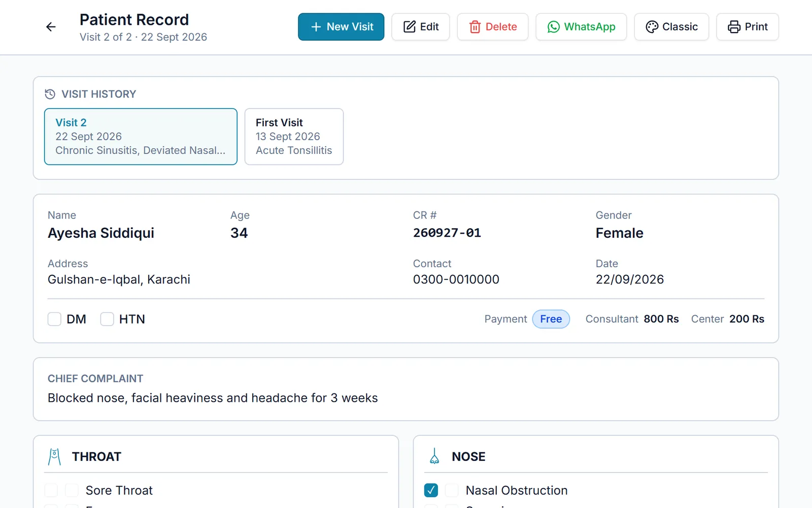
Task: Uncheck the checked Nasal Obstruction checkbox
Action: pyautogui.click(x=431, y=490)
